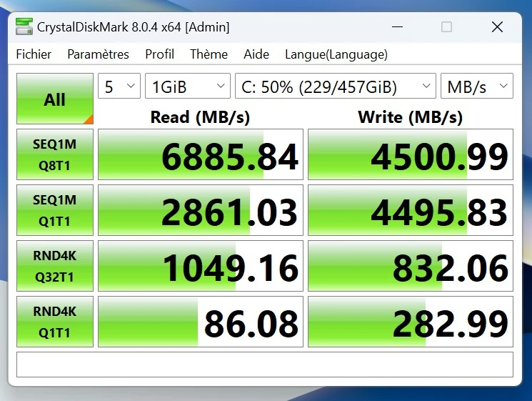Open the Paramètres menu

tap(98, 54)
